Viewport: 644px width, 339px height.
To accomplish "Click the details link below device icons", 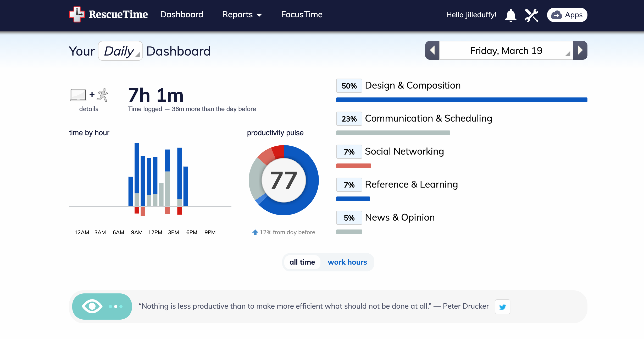I will pos(89,108).
